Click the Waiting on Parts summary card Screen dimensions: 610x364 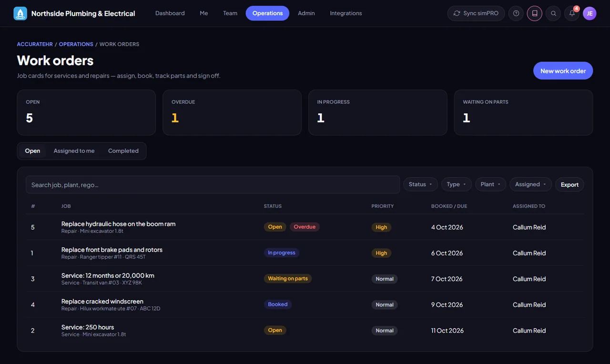click(x=523, y=112)
